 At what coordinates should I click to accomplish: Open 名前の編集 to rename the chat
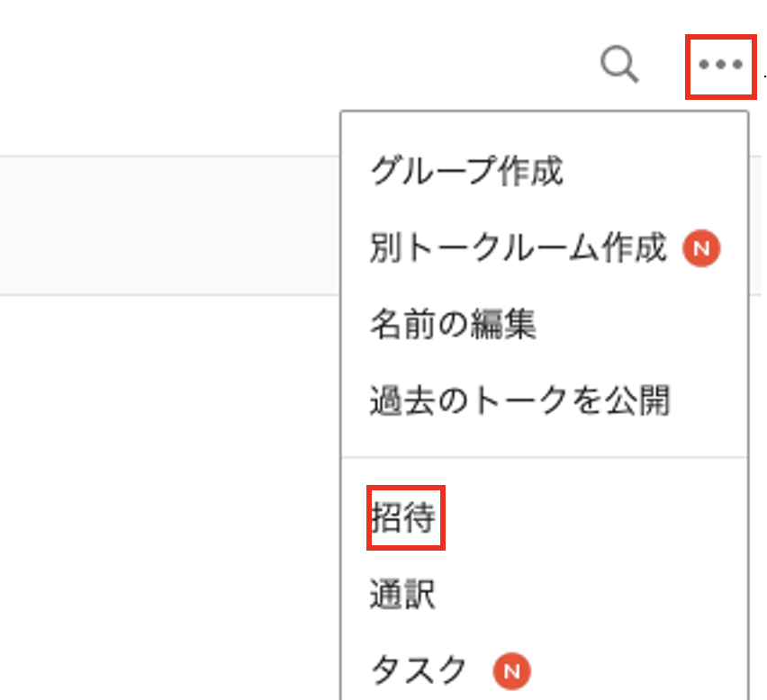tap(453, 325)
